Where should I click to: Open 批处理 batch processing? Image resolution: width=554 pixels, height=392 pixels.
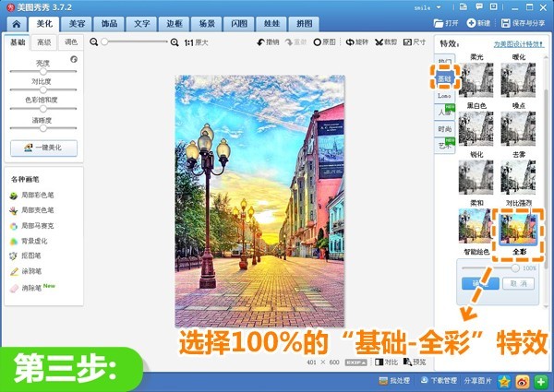click(394, 381)
